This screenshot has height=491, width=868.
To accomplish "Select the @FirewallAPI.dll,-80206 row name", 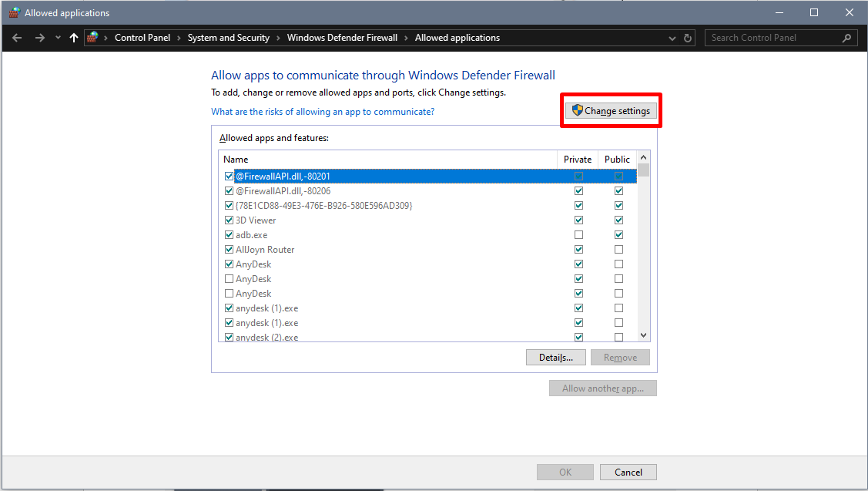I will coord(283,190).
